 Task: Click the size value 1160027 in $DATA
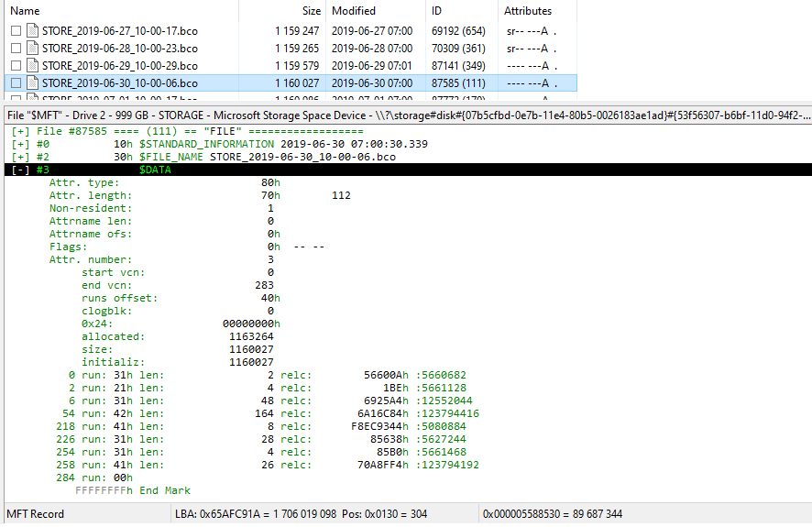tap(251, 349)
